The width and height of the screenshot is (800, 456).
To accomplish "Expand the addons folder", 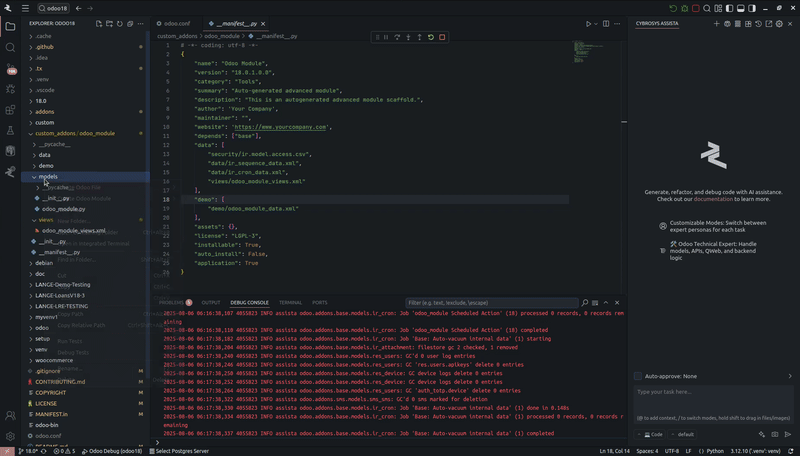I will pos(84,112).
